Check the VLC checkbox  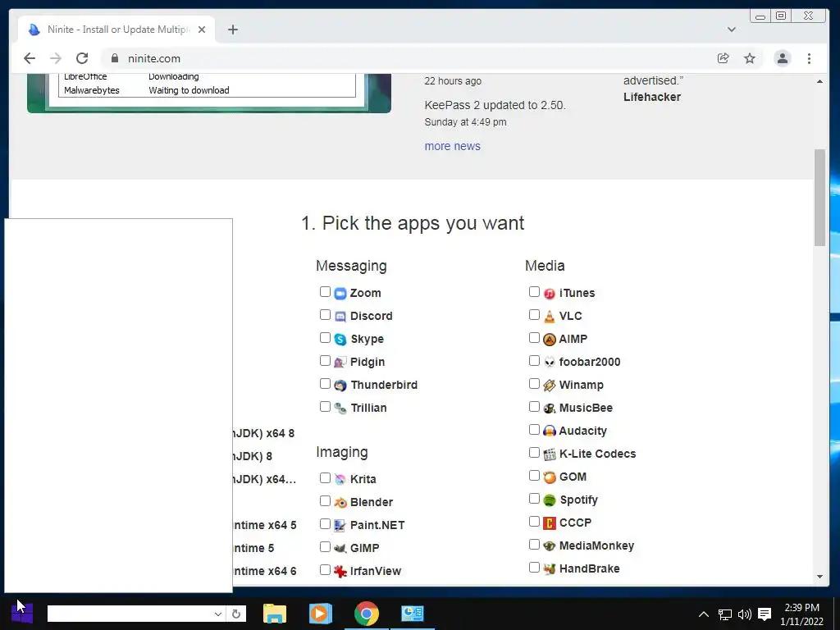click(x=534, y=315)
